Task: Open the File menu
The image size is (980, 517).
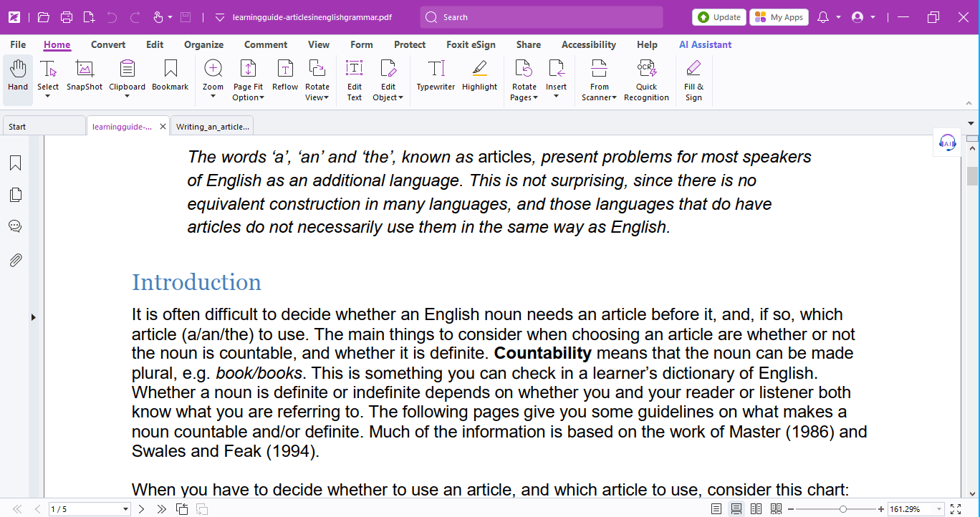Action: pos(18,44)
